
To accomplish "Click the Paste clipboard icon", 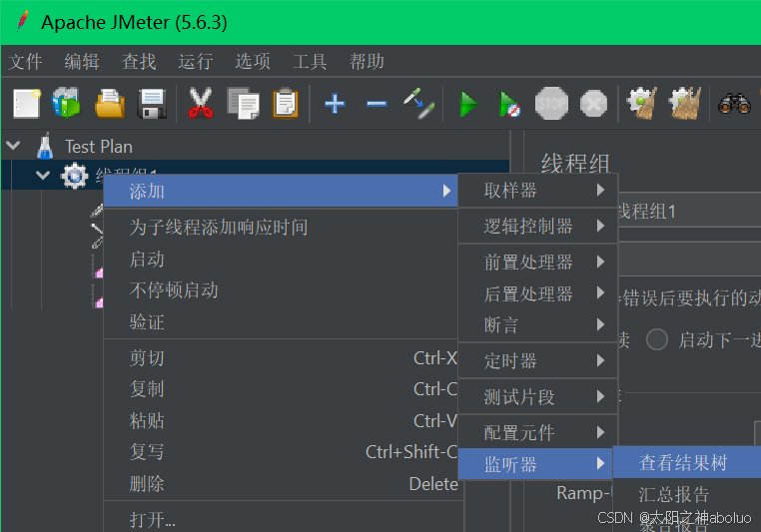I will point(285,103).
